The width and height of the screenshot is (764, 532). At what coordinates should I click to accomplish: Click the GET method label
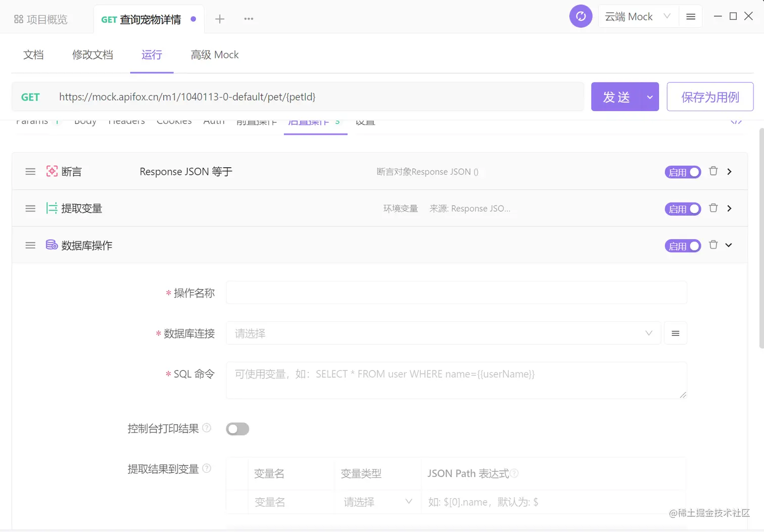[30, 97]
